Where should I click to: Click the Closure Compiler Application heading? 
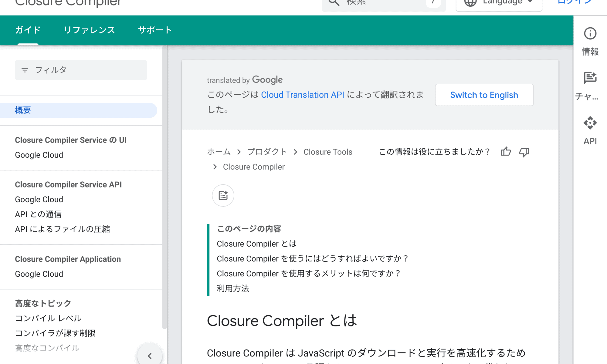coord(68,259)
